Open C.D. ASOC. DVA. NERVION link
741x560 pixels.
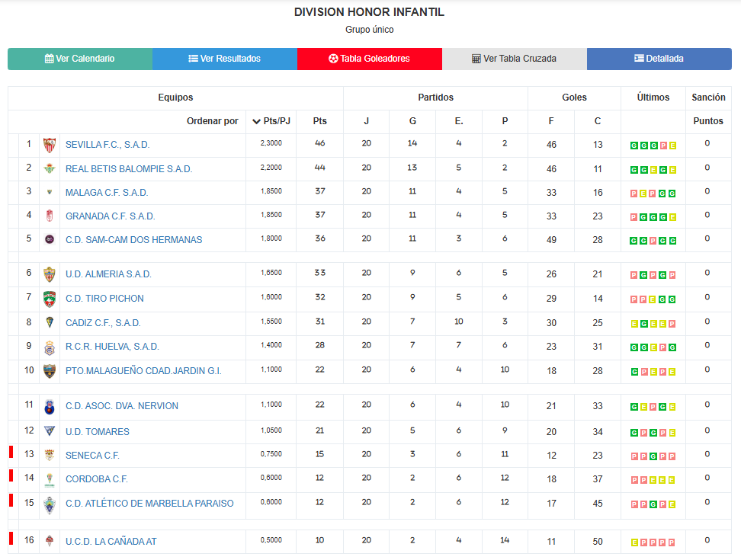pyautogui.click(x=122, y=406)
